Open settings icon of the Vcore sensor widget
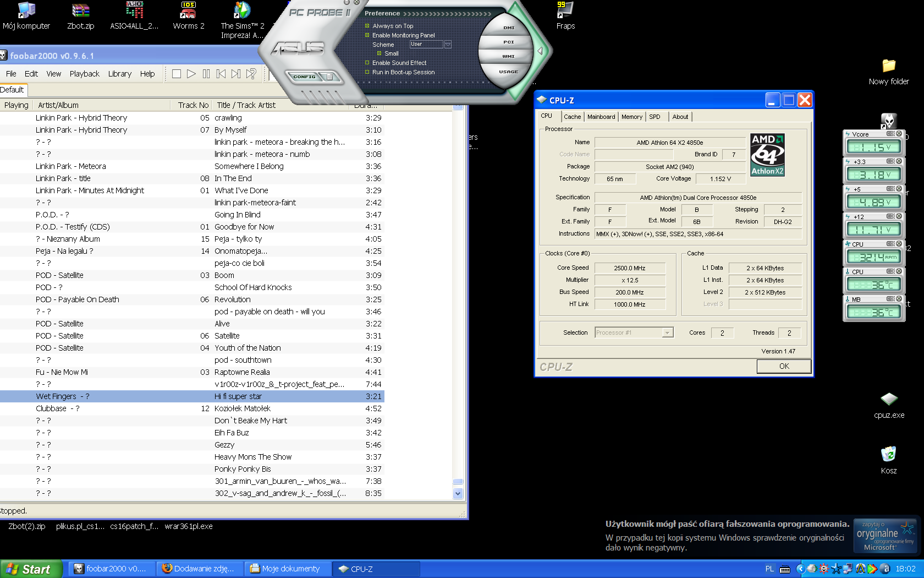 tap(890, 134)
